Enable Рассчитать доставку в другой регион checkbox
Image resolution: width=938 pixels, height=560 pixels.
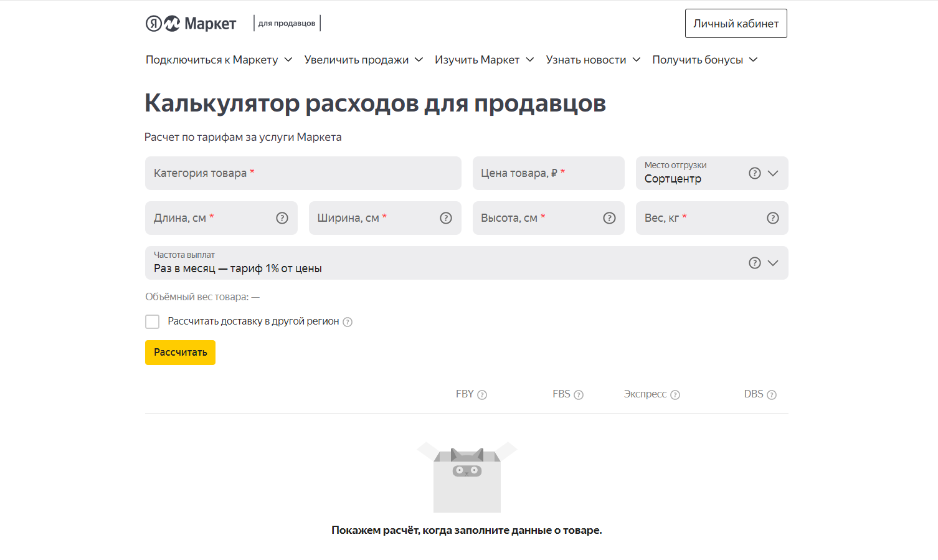pos(153,321)
